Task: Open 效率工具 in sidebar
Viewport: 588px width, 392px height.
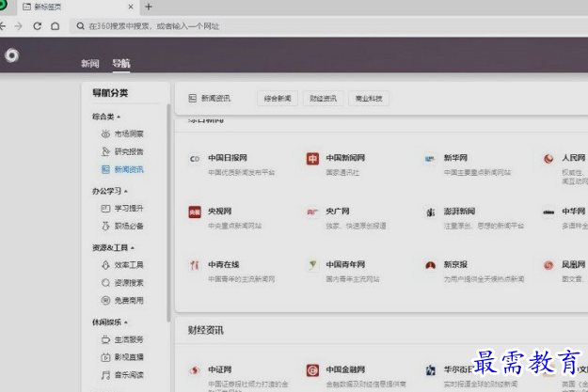Action: click(122, 265)
